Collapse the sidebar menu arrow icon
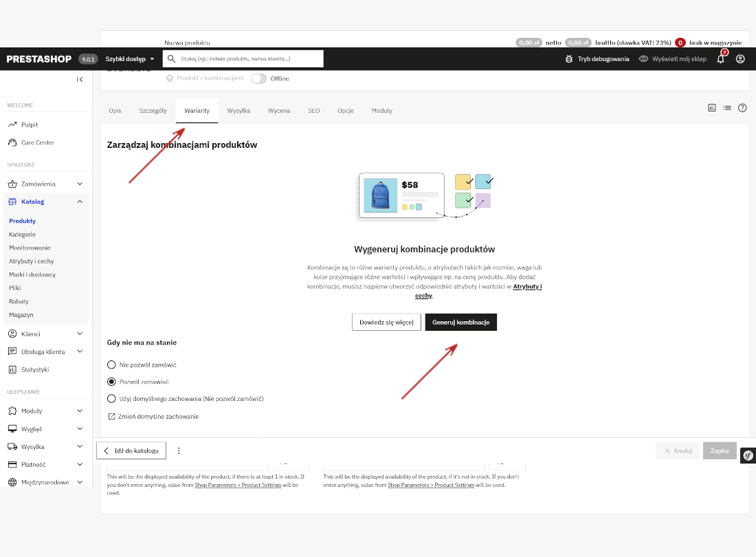This screenshot has width=756, height=557. pos(80,79)
